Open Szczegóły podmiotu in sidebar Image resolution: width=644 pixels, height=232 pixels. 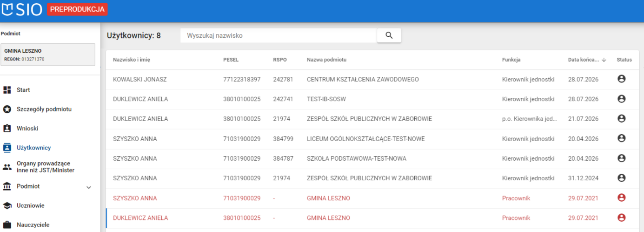[x=44, y=109]
